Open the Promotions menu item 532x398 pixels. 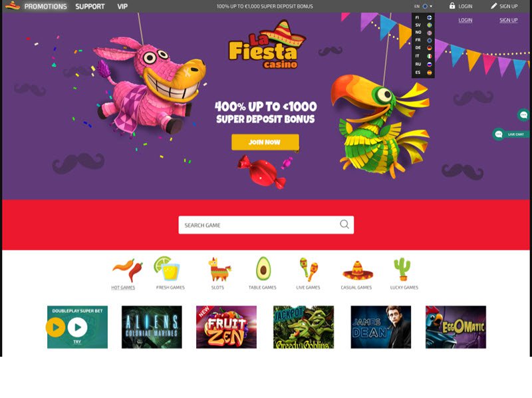45,7
